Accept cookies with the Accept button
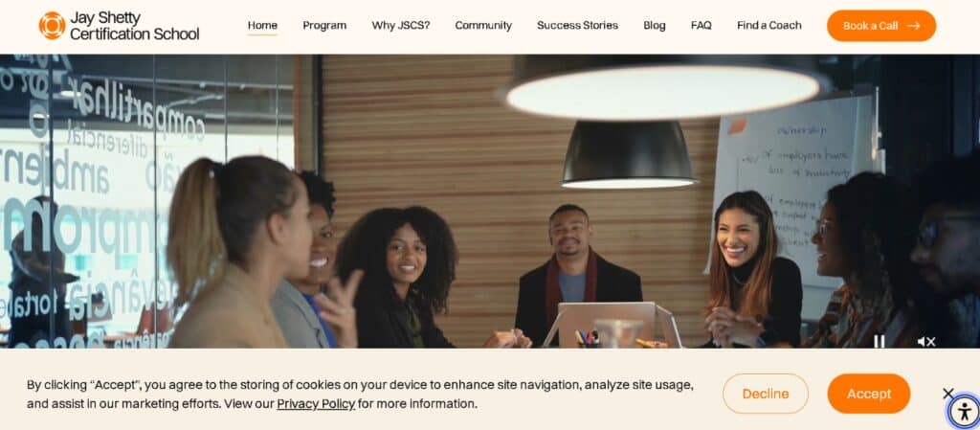Viewport: 980px width, 430px height. [x=869, y=394]
